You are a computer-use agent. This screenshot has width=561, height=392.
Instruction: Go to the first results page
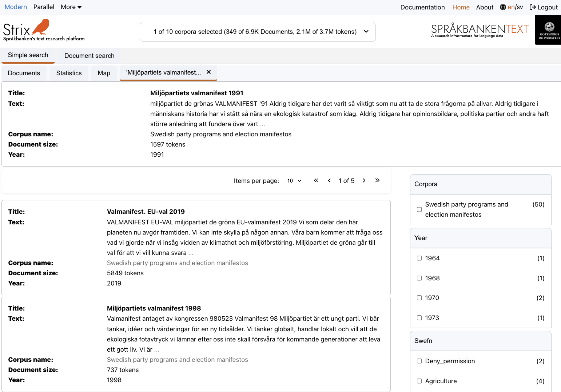point(316,180)
